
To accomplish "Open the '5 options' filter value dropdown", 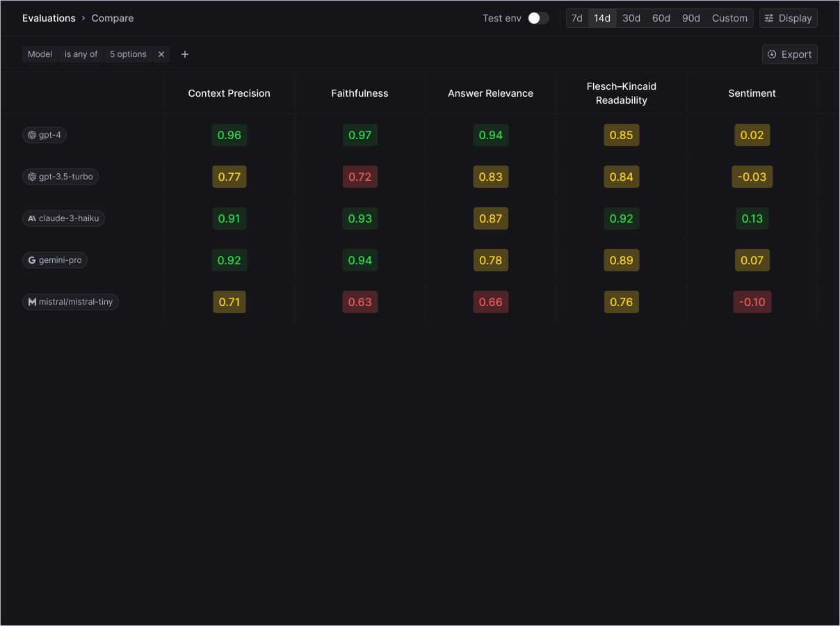I will [128, 54].
